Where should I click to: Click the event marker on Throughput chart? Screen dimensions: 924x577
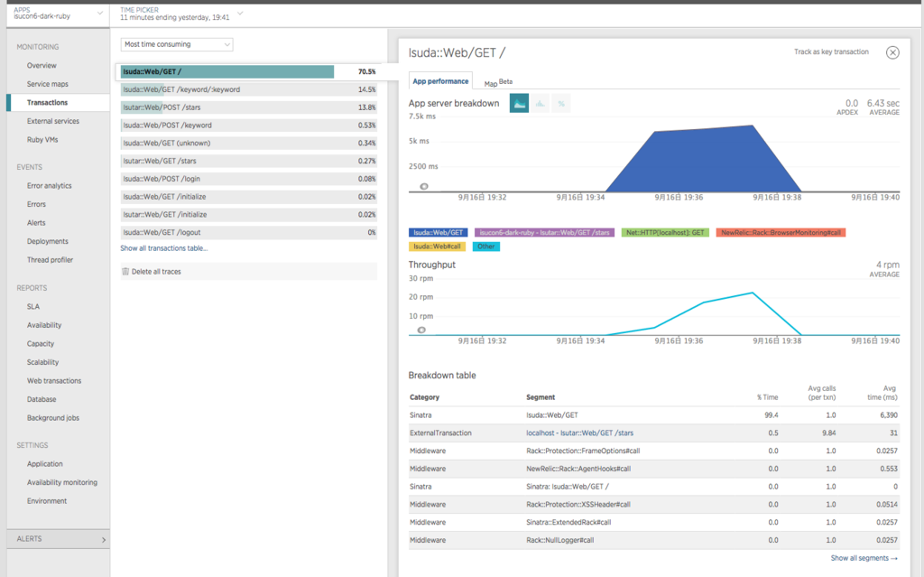click(x=421, y=330)
